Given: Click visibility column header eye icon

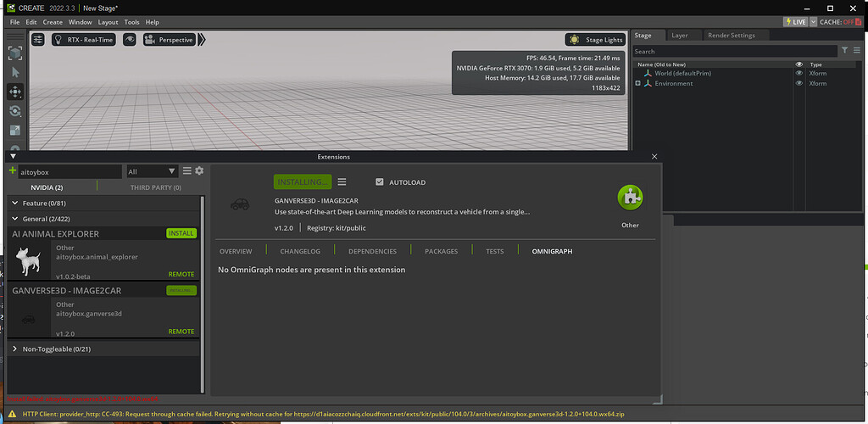Looking at the screenshot, I should pos(798,64).
